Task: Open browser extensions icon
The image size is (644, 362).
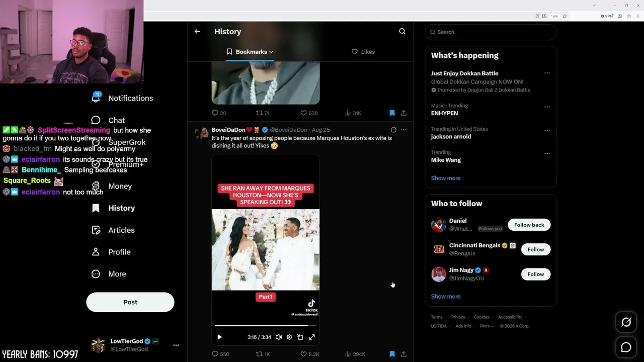Action: pos(629,16)
